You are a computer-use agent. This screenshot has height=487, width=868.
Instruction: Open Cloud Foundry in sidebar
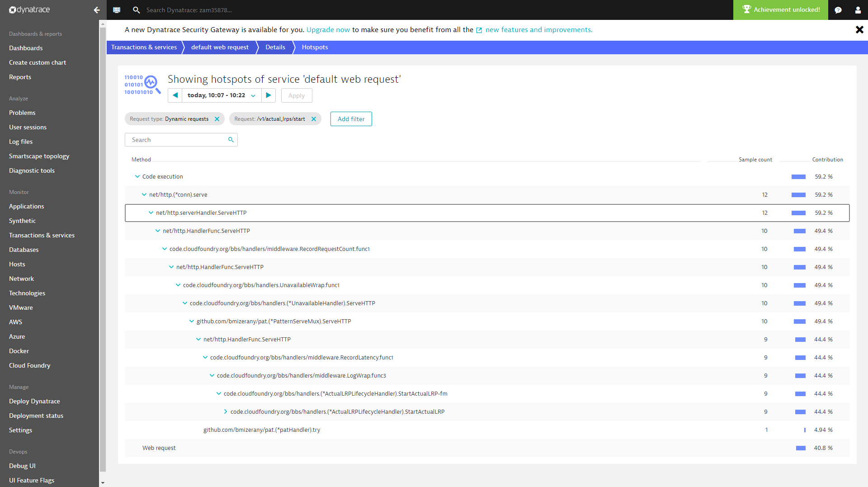pyautogui.click(x=30, y=366)
